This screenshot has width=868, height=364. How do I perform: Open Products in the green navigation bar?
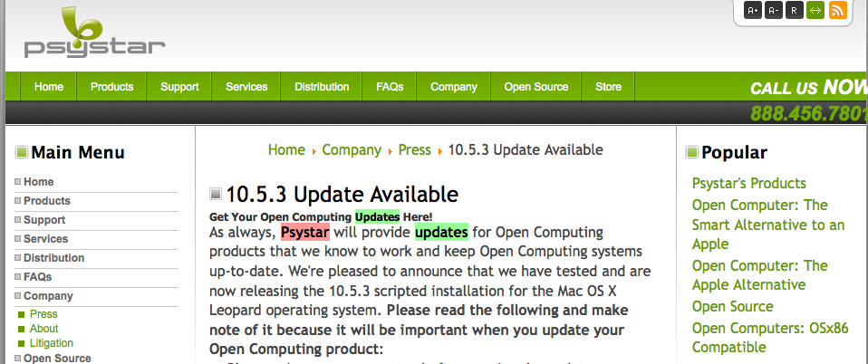(111, 87)
